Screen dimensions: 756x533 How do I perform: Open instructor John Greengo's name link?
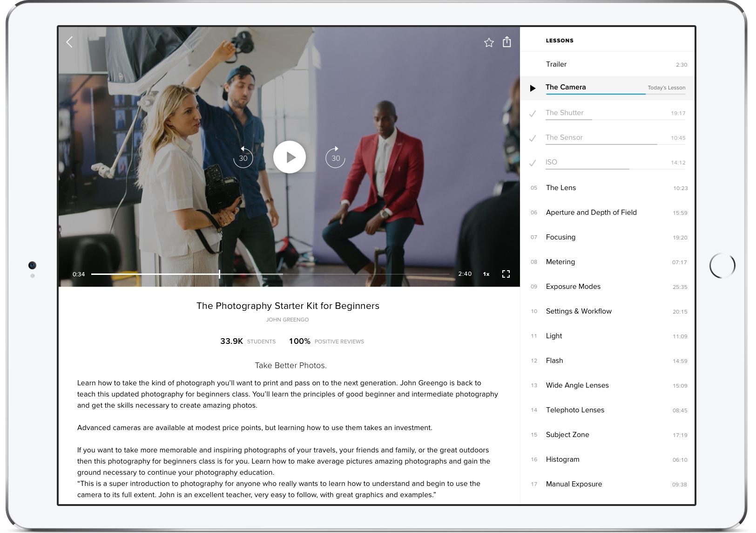click(x=287, y=320)
